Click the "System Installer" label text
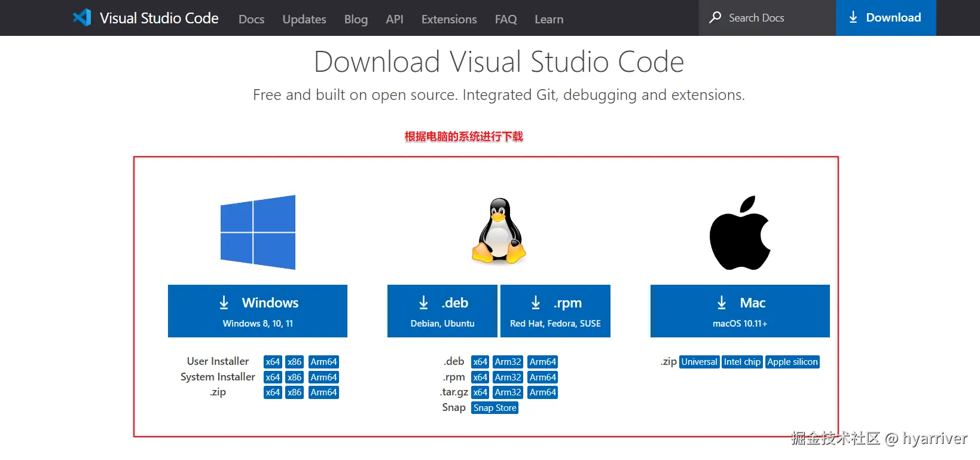 218,377
